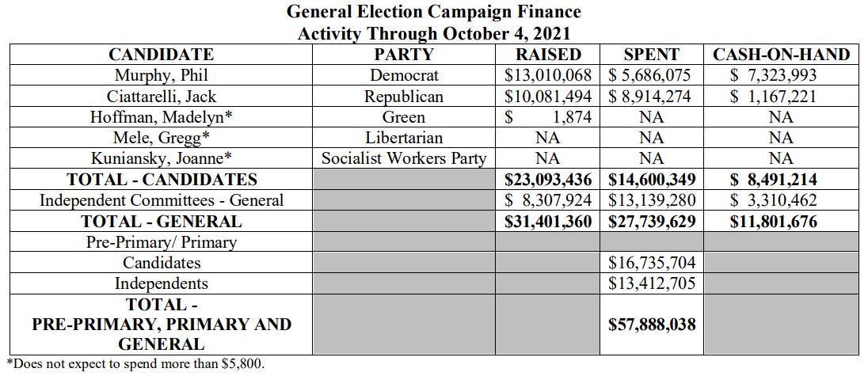This screenshot has width=868, height=376.
Task: Select the Independent Committees - General label
Action: click(x=161, y=200)
